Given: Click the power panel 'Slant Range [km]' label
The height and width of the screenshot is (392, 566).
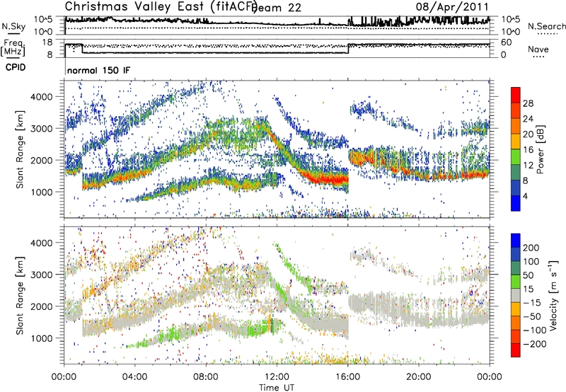Looking at the screenshot, I should click(x=20, y=149).
